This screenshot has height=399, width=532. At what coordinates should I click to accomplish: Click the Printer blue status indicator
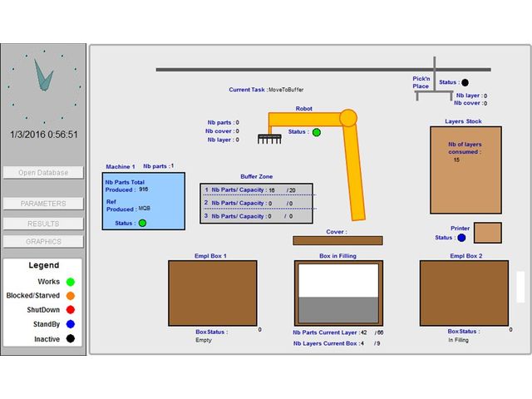(x=462, y=238)
